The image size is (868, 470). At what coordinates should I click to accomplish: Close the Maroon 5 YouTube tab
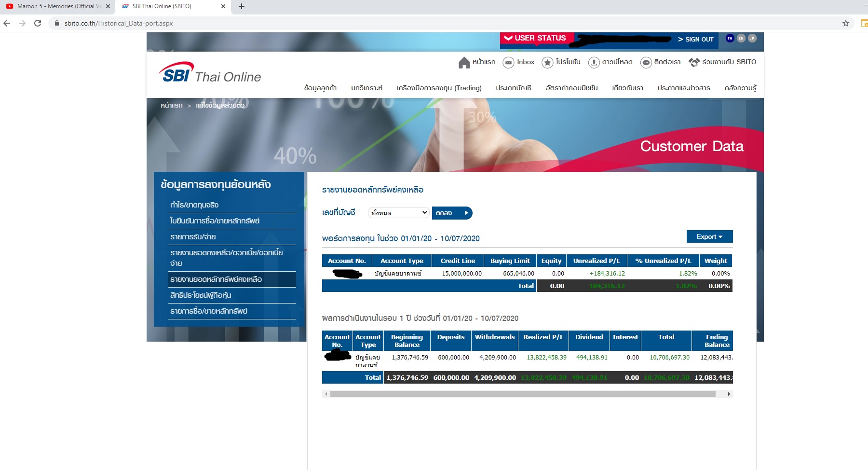[x=108, y=6]
